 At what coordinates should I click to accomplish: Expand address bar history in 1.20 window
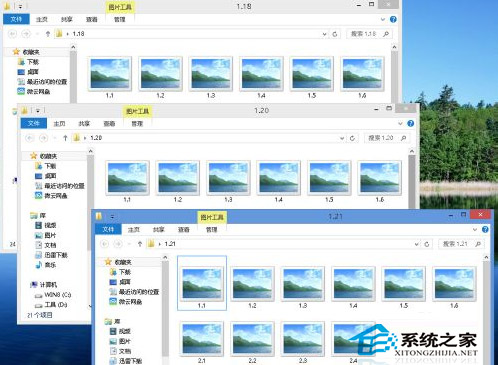pos(342,138)
